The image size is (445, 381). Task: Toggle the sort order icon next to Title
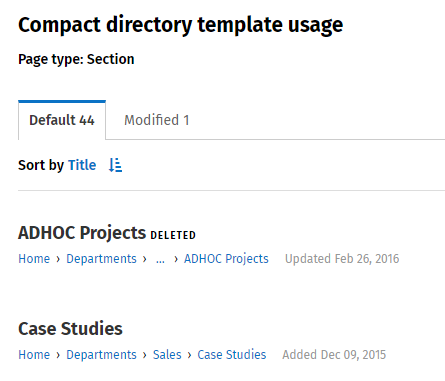pos(115,165)
